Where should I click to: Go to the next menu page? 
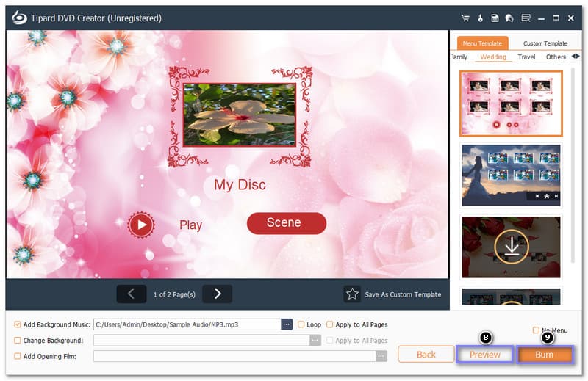click(217, 294)
